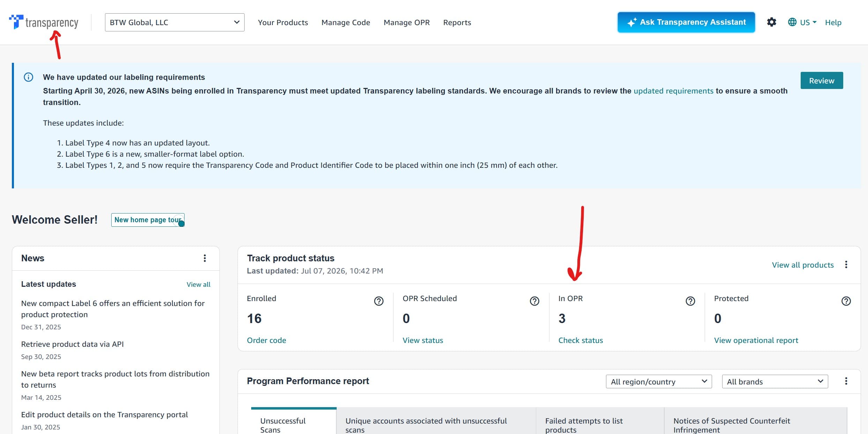
Task: Click the Transparency logo
Action: coord(44,22)
